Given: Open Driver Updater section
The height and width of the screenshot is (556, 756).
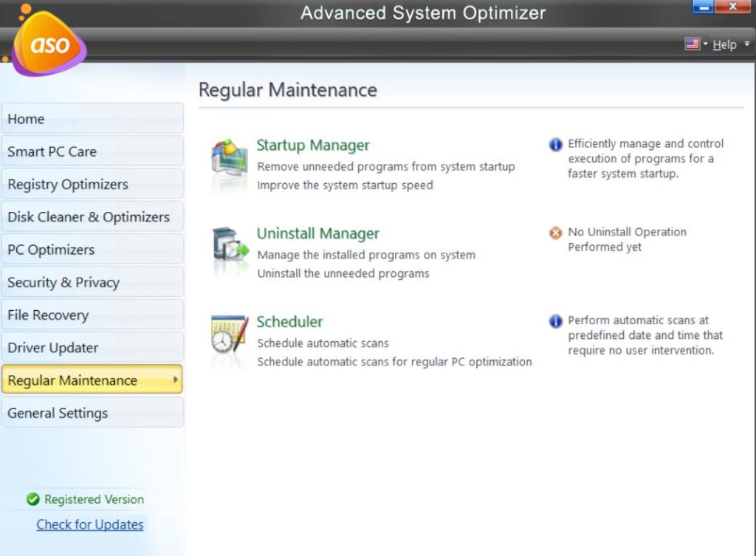Looking at the screenshot, I should tap(92, 348).
